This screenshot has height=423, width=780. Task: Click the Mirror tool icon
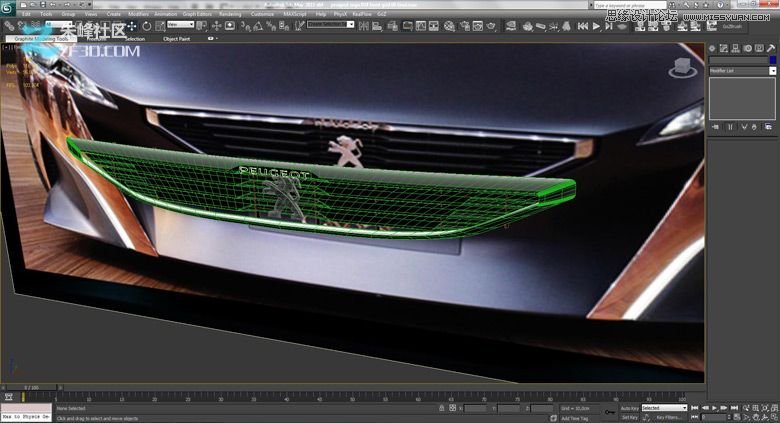pyautogui.click(x=364, y=26)
